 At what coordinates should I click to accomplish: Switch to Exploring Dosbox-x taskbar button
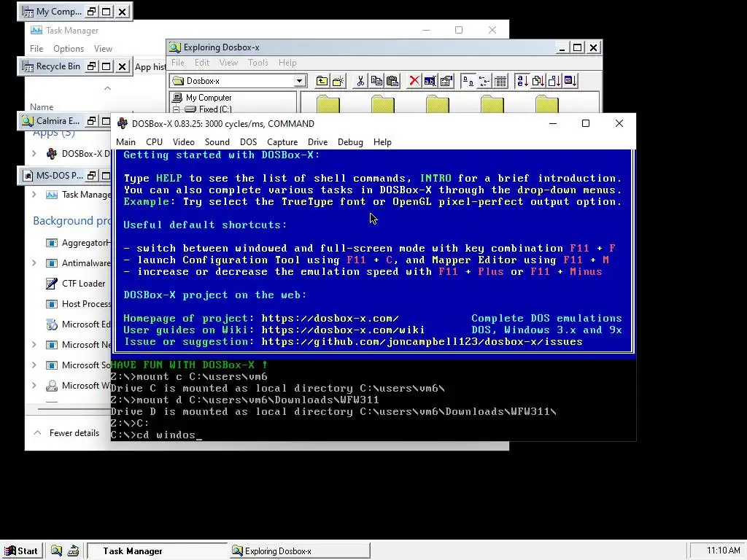[x=299, y=551]
